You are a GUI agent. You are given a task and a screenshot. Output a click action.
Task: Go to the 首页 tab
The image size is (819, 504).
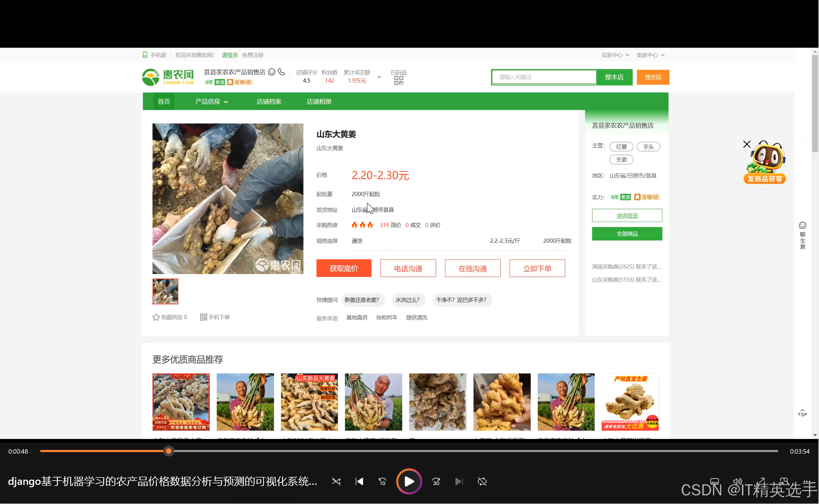(164, 101)
